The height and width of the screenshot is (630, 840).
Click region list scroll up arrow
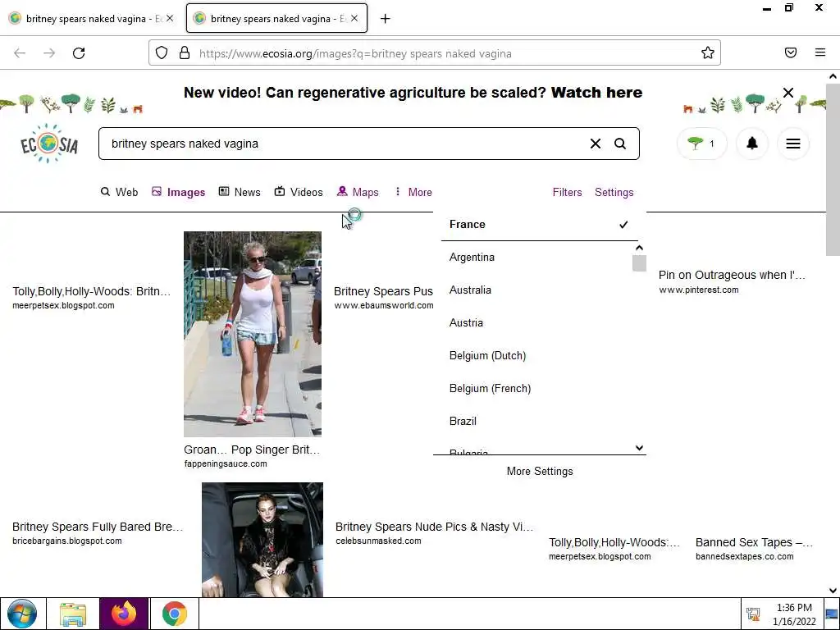pos(639,248)
